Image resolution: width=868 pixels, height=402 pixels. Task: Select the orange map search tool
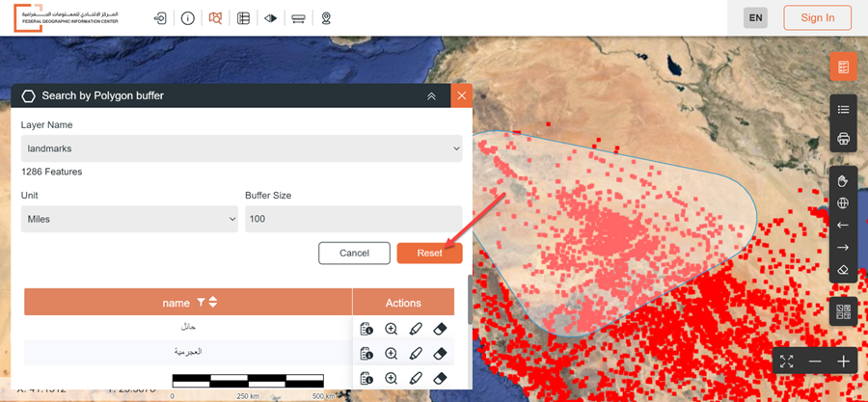point(215,18)
